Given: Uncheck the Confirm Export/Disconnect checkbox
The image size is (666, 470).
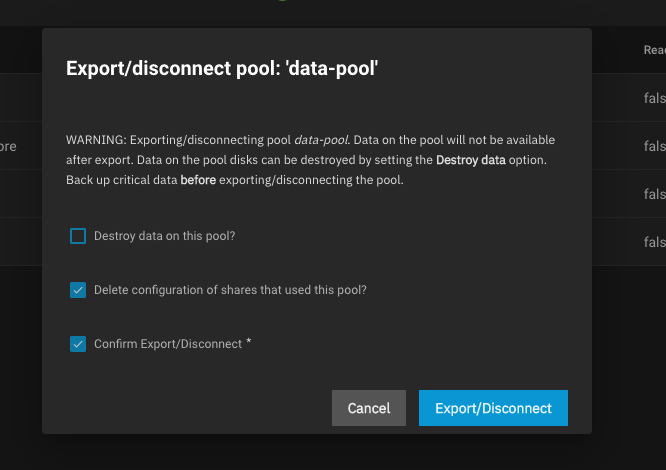Looking at the screenshot, I should (x=78, y=344).
